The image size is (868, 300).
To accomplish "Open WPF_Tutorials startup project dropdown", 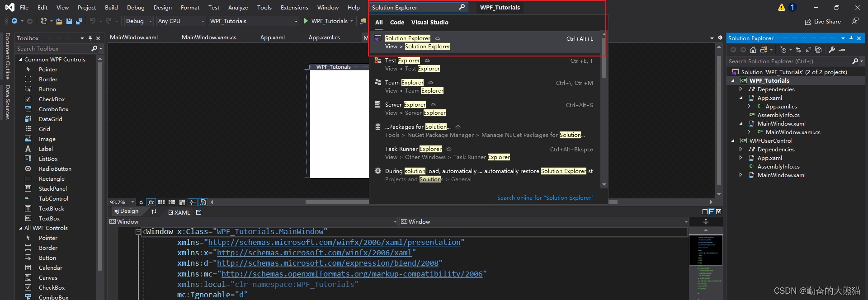I will pyautogui.click(x=254, y=21).
